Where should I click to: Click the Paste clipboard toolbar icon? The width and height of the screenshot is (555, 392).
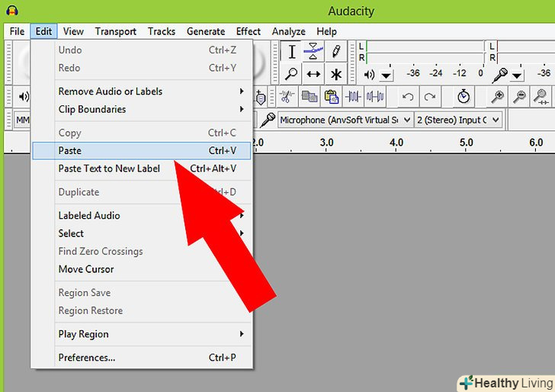(332, 96)
